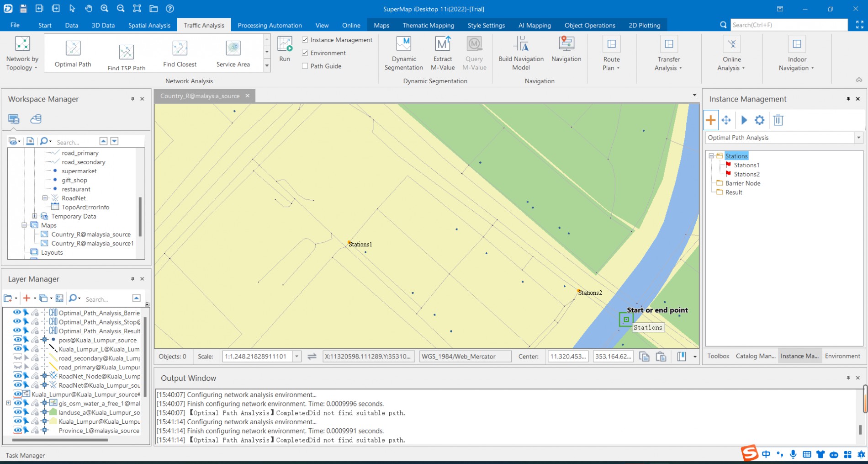Show the road_secondary@Kuala_Lump layer
This screenshot has height=464, width=868.
pyautogui.click(x=17, y=358)
